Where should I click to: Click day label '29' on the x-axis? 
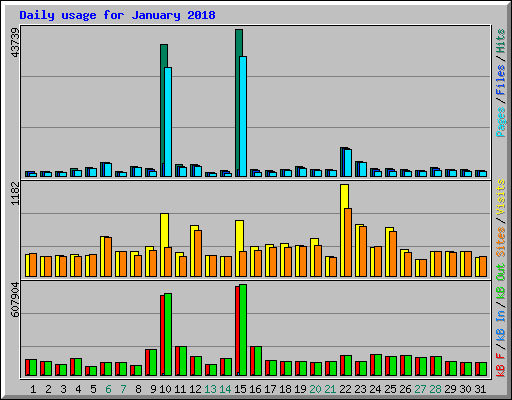450,389
